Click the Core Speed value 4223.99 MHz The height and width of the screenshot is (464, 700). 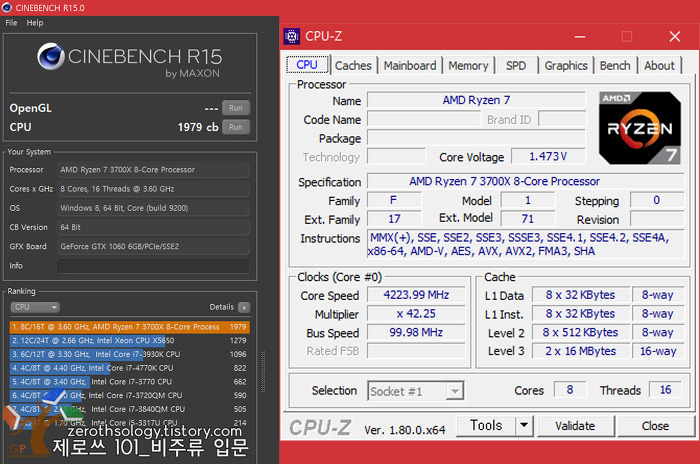(x=416, y=295)
